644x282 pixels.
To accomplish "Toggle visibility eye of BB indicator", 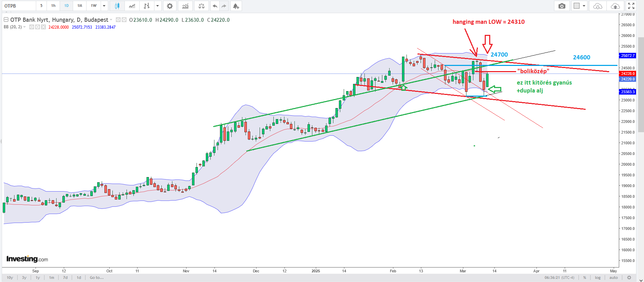I will click(32, 27).
